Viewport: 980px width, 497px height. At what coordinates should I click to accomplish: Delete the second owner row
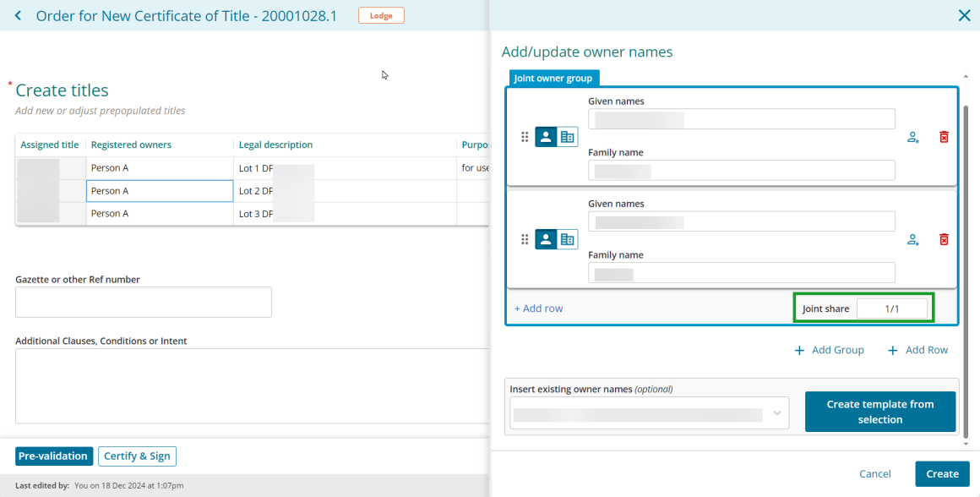(945, 239)
